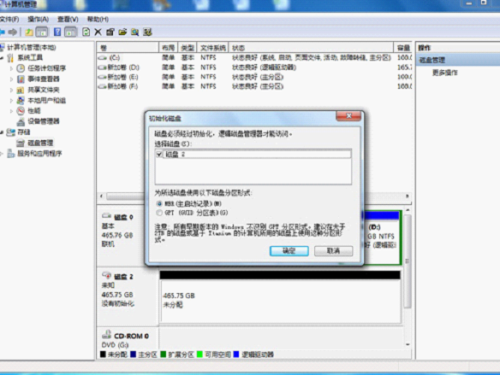Viewport: 500px width, 375px height.
Task: Toggle the show/hide action pane icon
Action: 71,32
